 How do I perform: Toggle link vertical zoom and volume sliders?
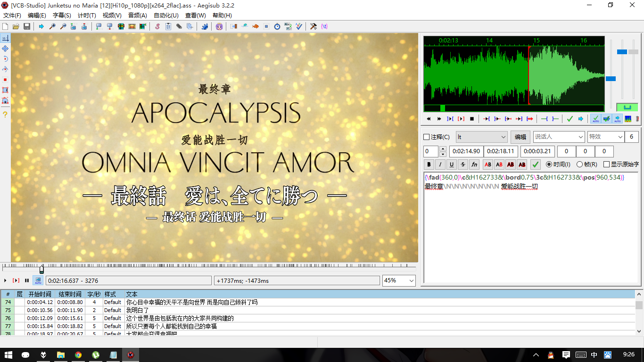627,107
